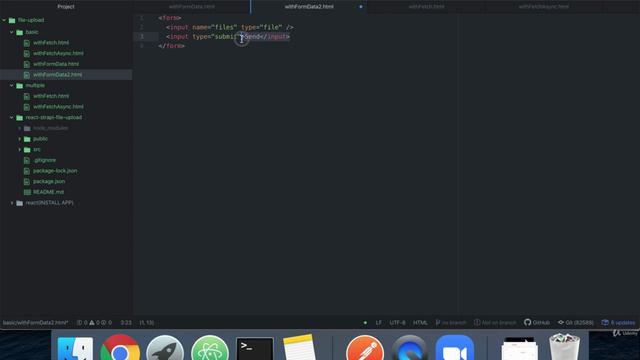Open the Notes app in the Dock
640x360 pixels.
pyautogui.click(x=299, y=348)
